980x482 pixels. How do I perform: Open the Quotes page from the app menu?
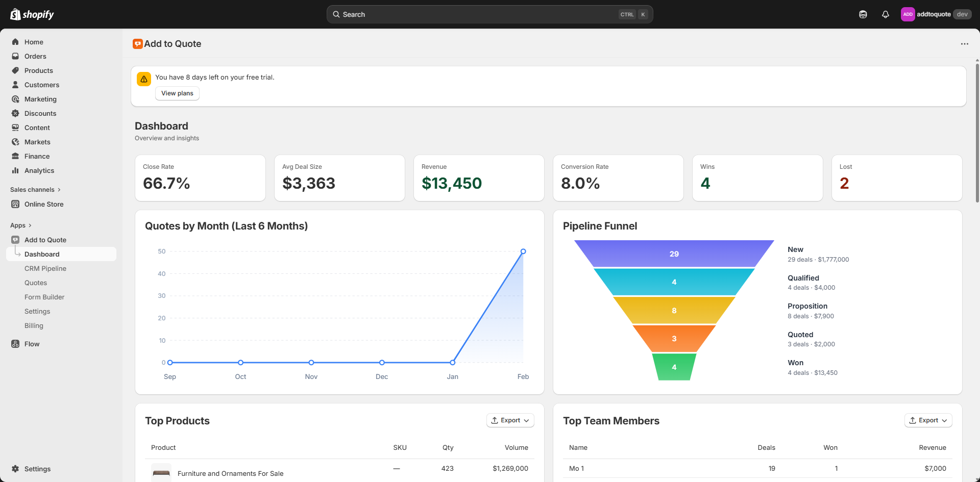point(36,283)
